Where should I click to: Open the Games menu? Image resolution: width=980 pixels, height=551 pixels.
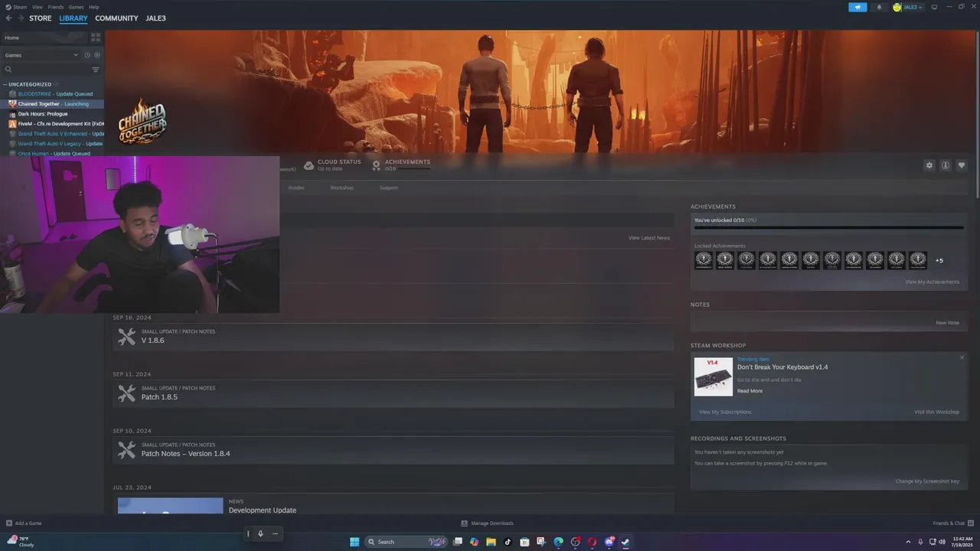pos(76,7)
